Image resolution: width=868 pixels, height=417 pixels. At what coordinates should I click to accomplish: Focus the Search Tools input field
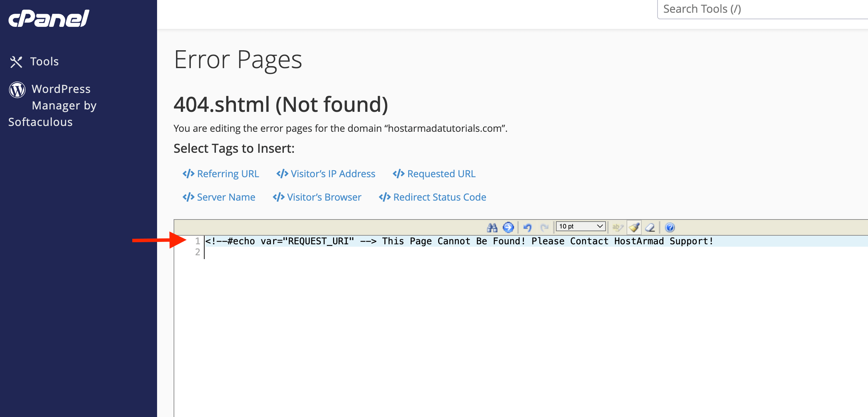[763, 9]
